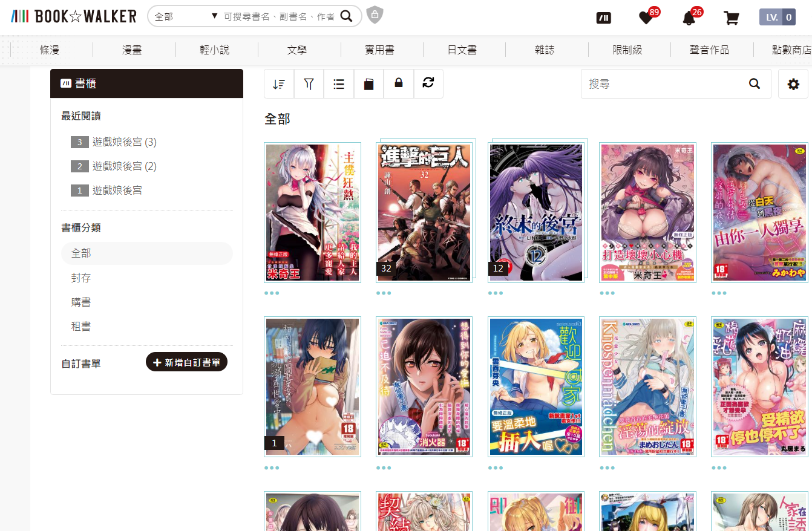Open the 聲音作品 navigation tab
812x531 pixels.
coord(710,50)
